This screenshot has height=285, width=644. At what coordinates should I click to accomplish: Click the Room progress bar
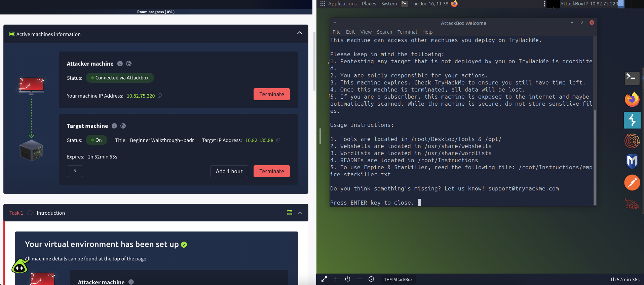(x=156, y=11)
